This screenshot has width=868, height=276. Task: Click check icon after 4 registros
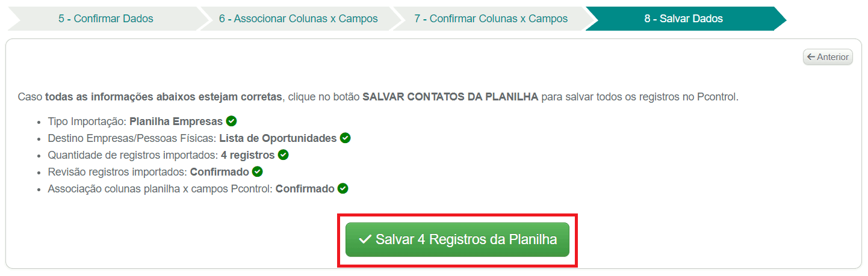tap(283, 155)
